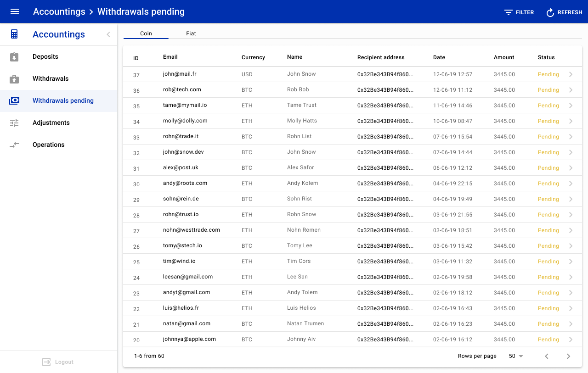Image resolution: width=588 pixels, height=373 pixels.
Task: Expand row 35 tame@mymail.io chevron
Action: click(x=571, y=106)
